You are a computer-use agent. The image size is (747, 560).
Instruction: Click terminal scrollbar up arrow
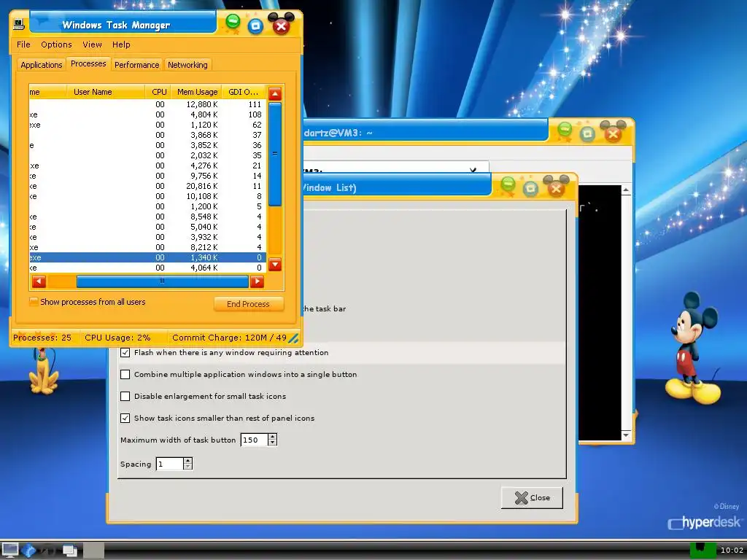click(626, 190)
